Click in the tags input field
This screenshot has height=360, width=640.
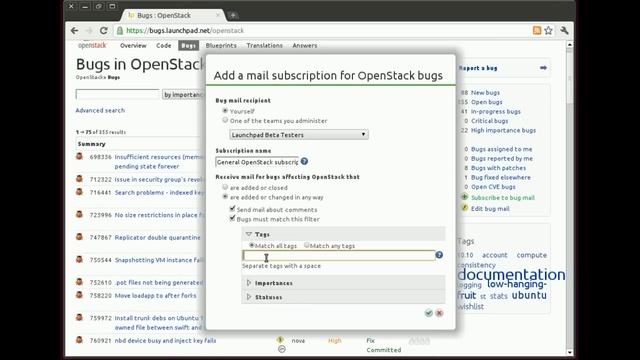339,256
